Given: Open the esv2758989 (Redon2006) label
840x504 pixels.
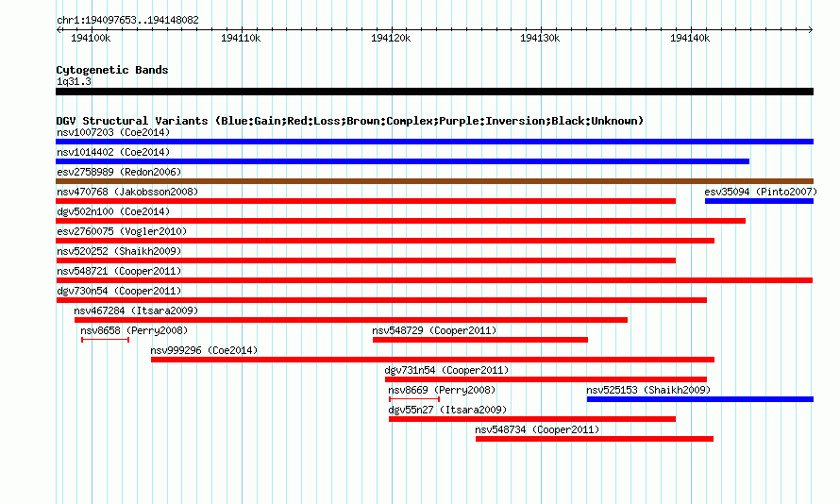Looking at the screenshot, I should point(119,172).
